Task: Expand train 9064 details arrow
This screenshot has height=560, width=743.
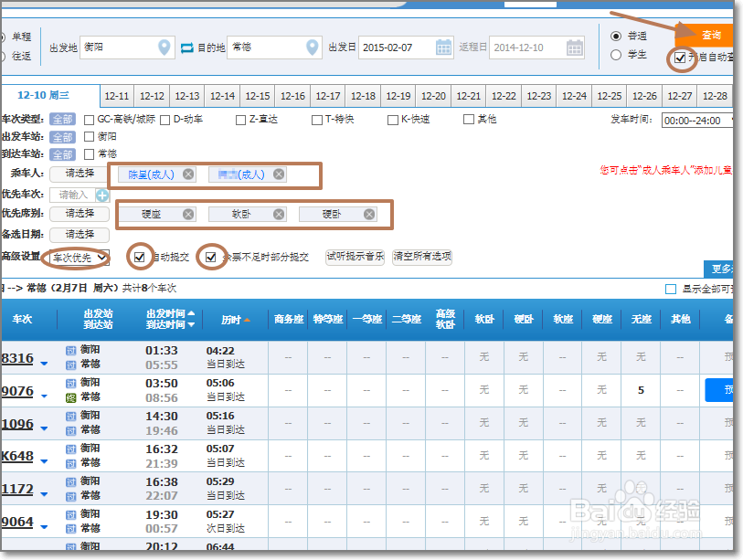Action: click(x=44, y=527)
